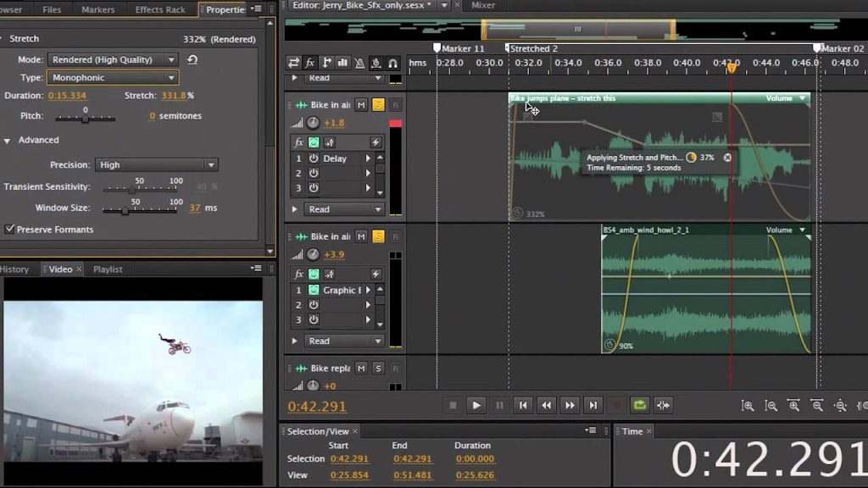868x488 pixels.
Task: Cancel the Applying Stretch and Pitch progress
Action: (727, 158)
